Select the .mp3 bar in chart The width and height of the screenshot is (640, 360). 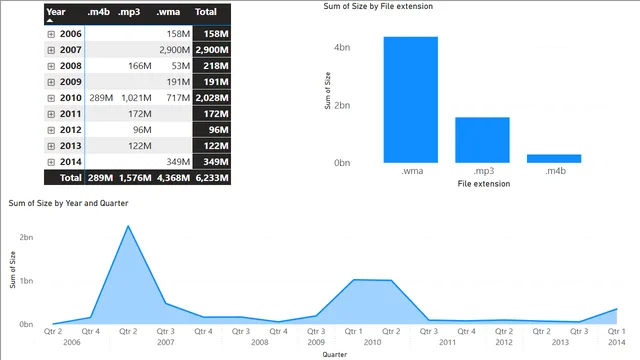482,140
